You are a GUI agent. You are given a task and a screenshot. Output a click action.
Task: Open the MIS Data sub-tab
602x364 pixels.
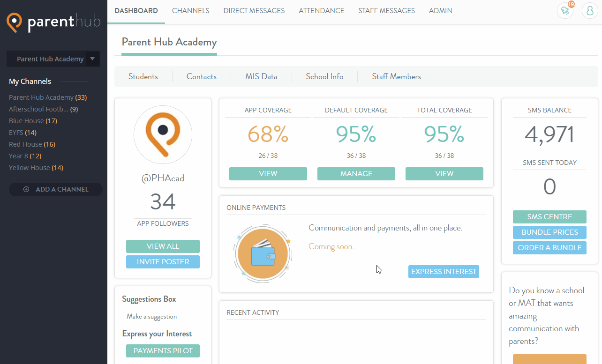pos(261,76)
